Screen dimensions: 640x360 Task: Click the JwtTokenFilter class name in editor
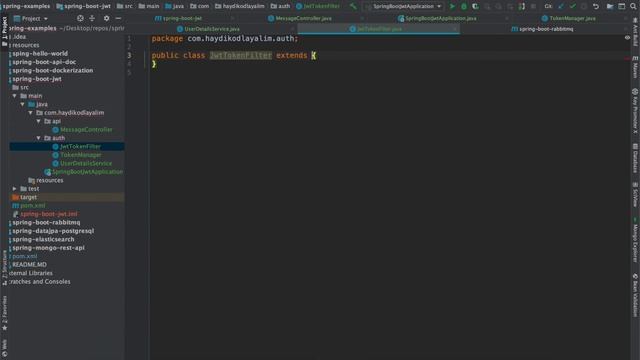pyautogui.click(x=240, y=56)
